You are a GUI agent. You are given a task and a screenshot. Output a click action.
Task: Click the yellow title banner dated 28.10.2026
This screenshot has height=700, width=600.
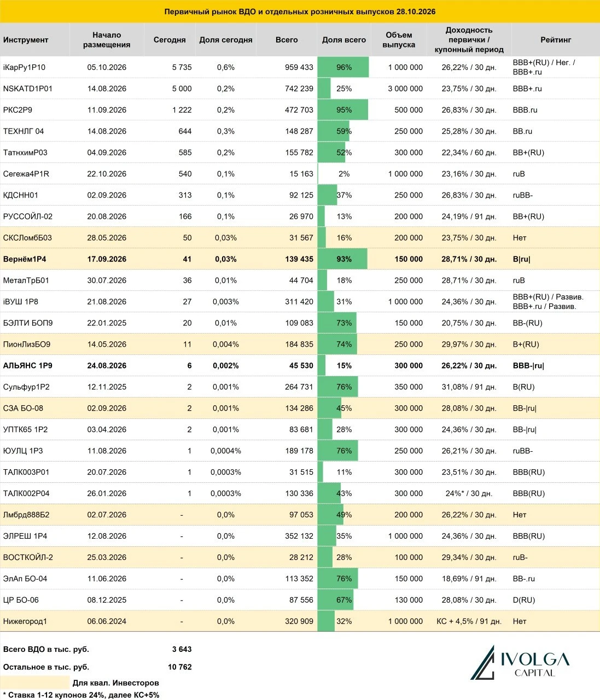tap(300, 11)
